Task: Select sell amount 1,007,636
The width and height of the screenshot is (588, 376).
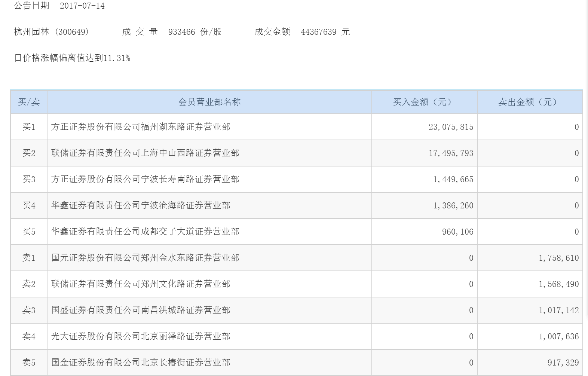Action: tap(559, 337)
